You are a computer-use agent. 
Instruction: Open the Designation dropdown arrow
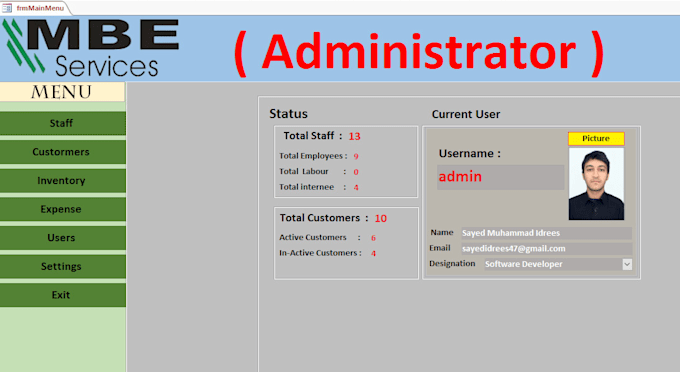click(x=627, y=264)
